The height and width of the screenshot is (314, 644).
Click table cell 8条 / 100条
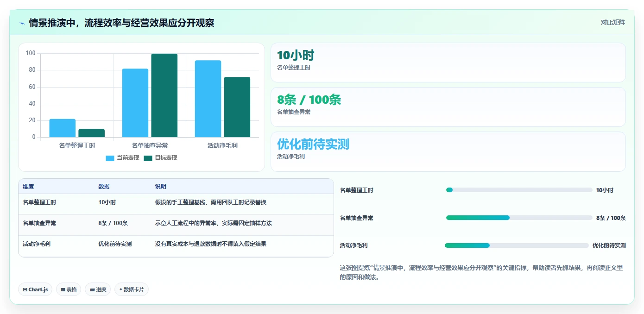[113, 223]
